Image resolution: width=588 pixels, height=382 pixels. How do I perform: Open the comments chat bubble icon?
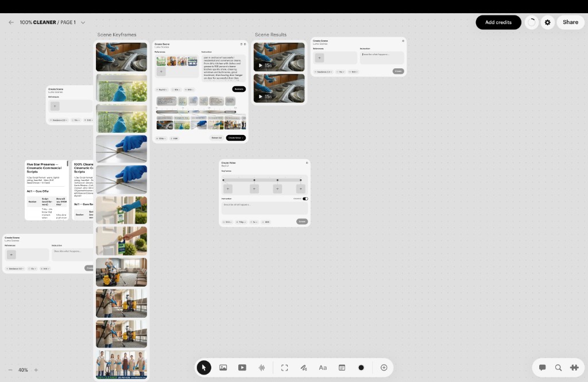pyautogui.click(x=542, y=368)
